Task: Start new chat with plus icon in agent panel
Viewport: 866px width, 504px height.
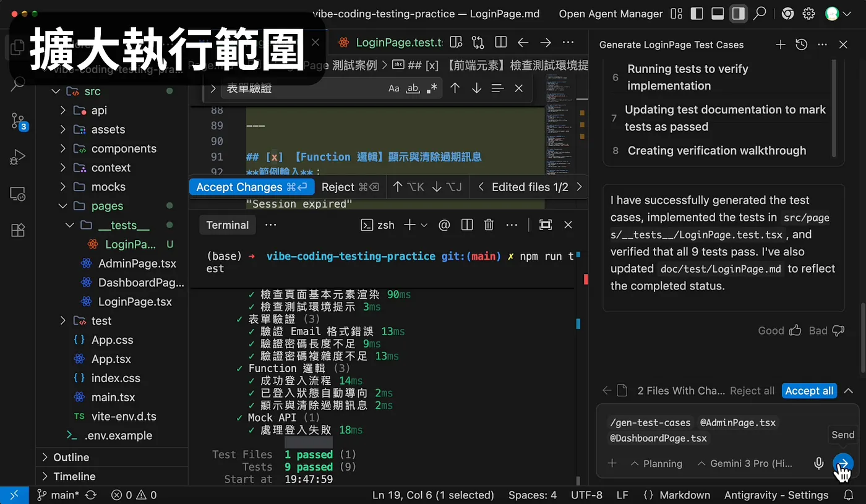Action: click(780, 45)
